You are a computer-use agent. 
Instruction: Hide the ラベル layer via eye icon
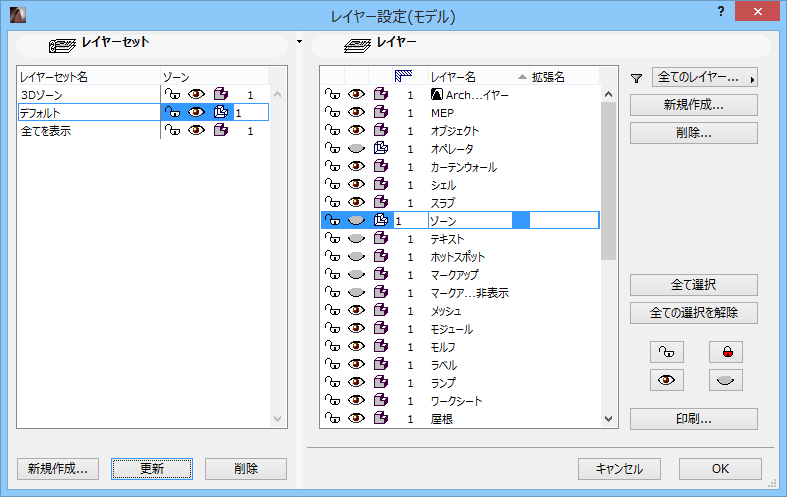pyautogui.click(x=356, y=364)
